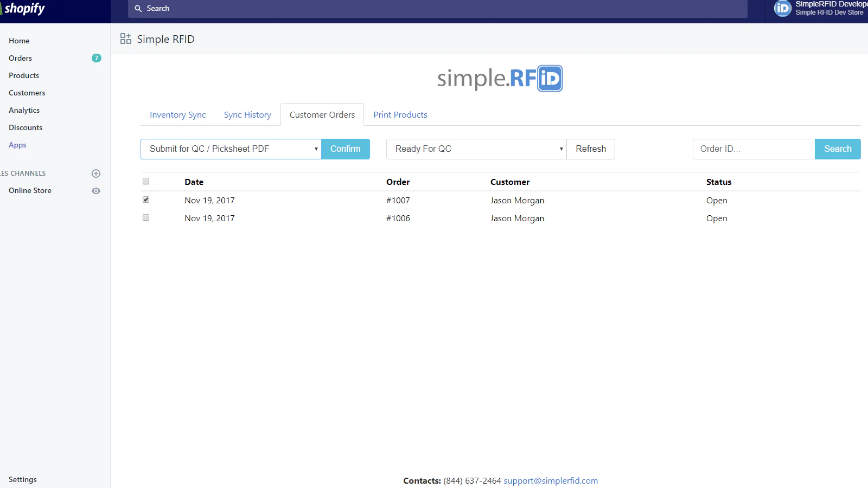Open the Print Products tab
Image resolution: width=868 pixels, height=488 pixels.
[400, 115]
